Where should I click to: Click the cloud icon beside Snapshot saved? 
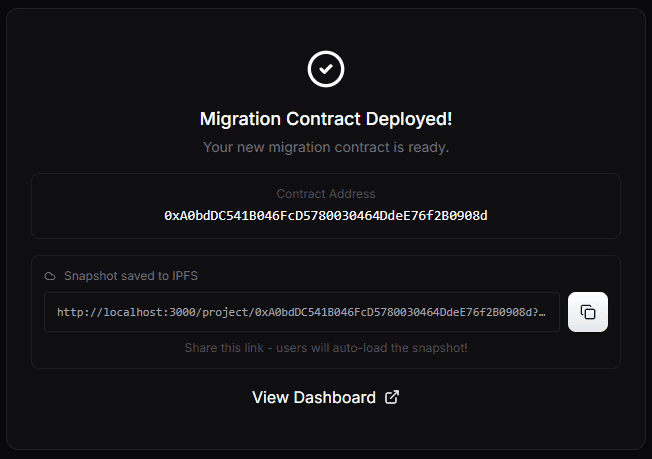point(50,276)
